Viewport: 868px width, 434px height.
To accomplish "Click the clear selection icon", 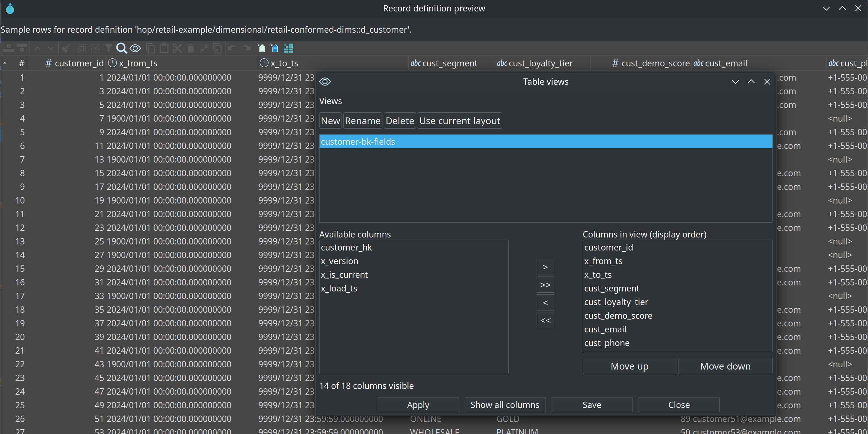I will point(95,48).
